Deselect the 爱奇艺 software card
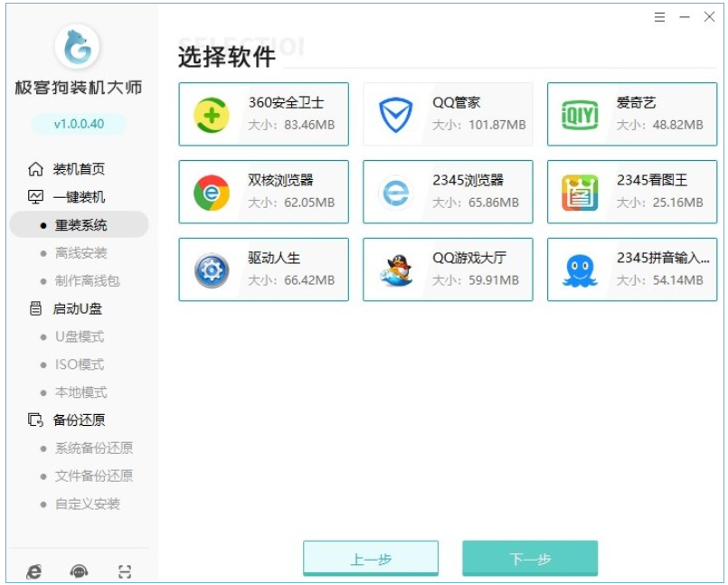Image resolution: width=728 pixels, height=585 pixels. pos(632,114)
